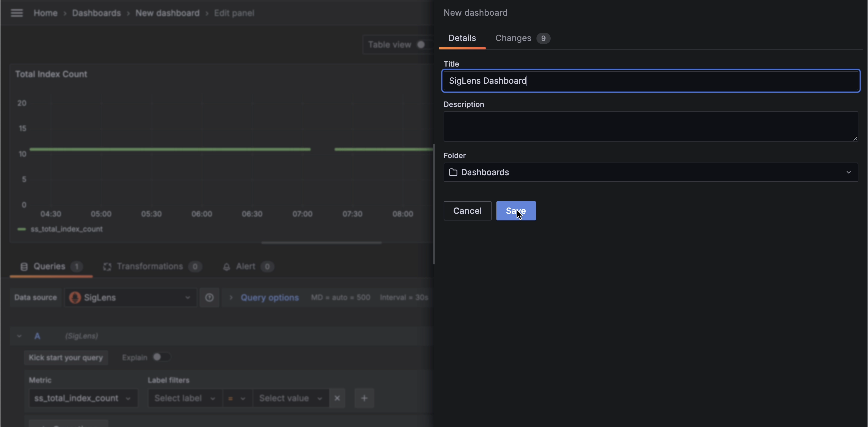This screenshot has width=868, height=427.
Task: Click the Save button
Action: 516,211
